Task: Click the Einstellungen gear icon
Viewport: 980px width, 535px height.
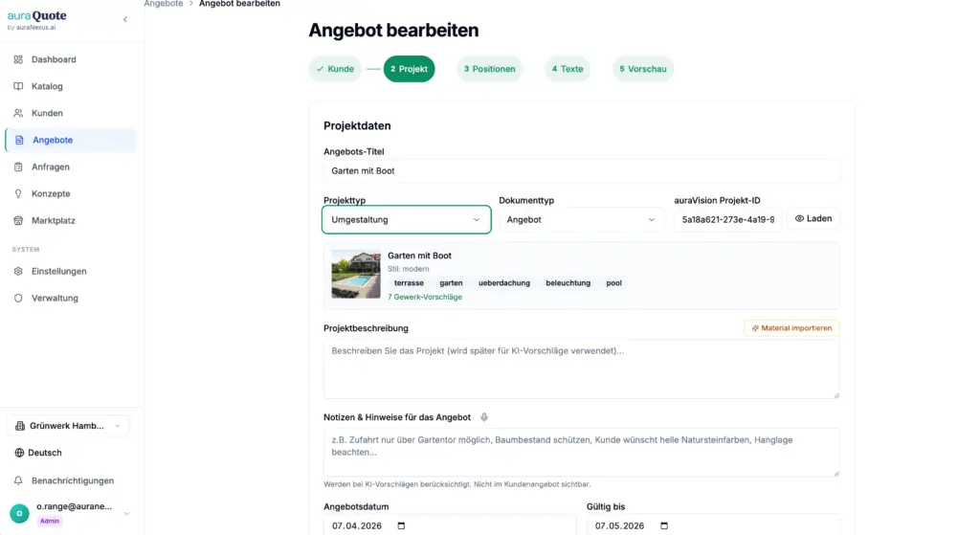Action: coord(18,271)
